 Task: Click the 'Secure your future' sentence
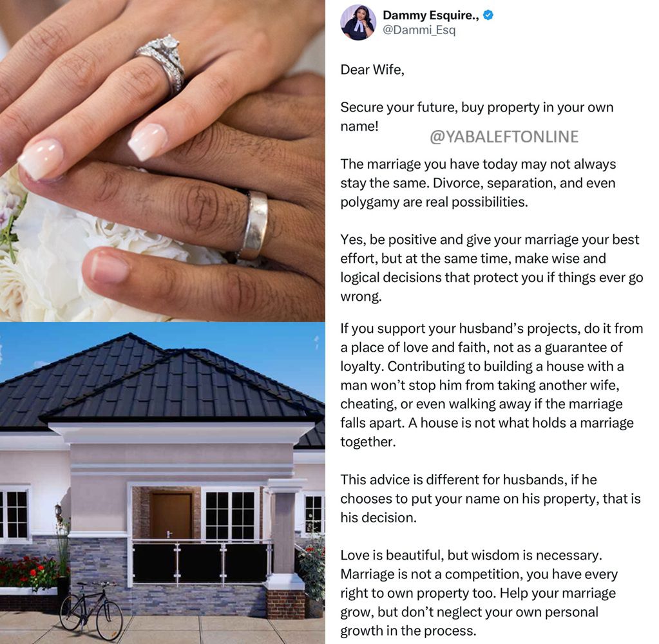477,117
